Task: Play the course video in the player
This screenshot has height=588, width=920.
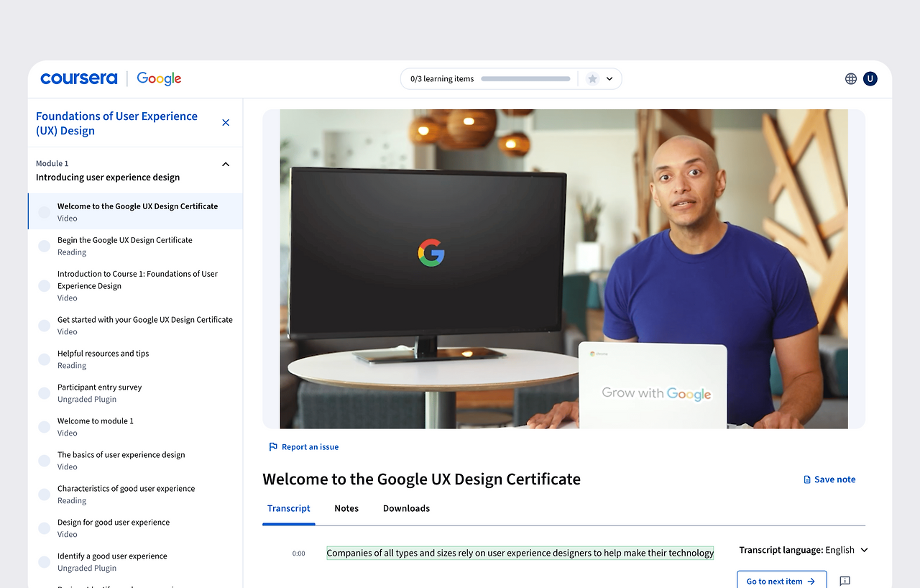Action: pos(563,269)
